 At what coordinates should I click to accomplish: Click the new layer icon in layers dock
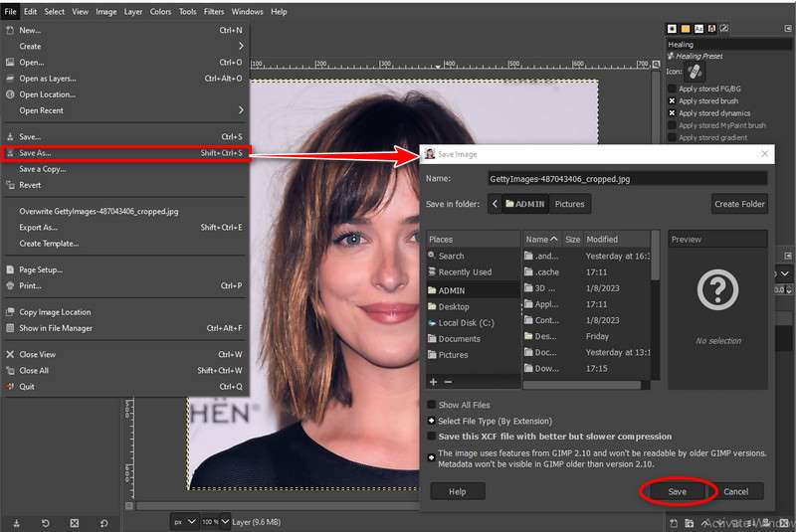(674, 523)
